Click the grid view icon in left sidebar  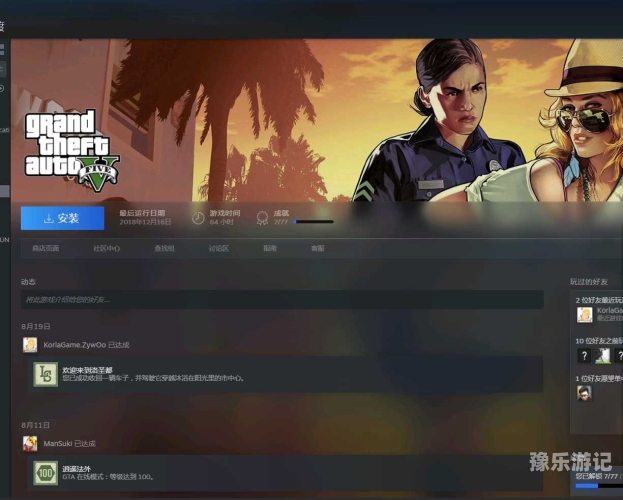pos(2,49)
